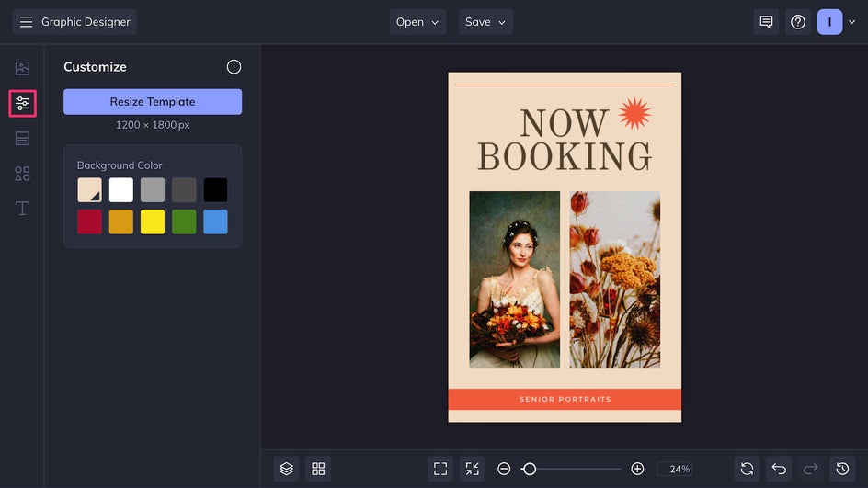Screen dimensions: 868x488
Task: Click the Customize info icon
Action: [234, 67]
